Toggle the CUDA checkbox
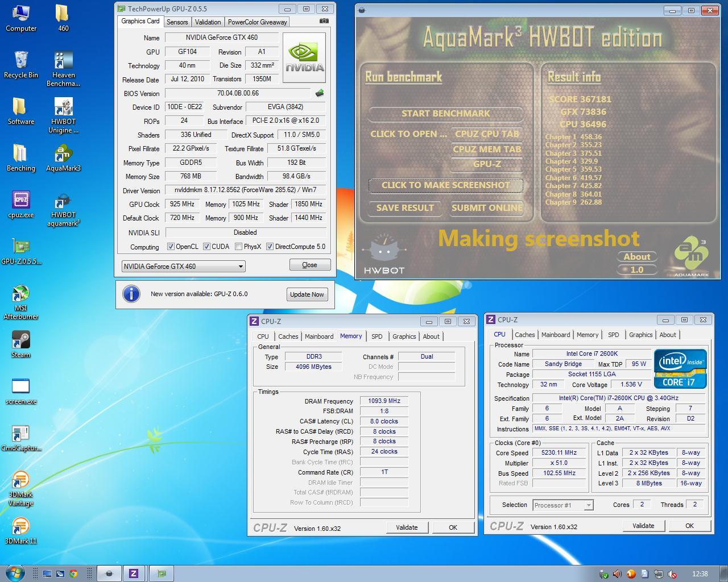 [x=206, y=247]
